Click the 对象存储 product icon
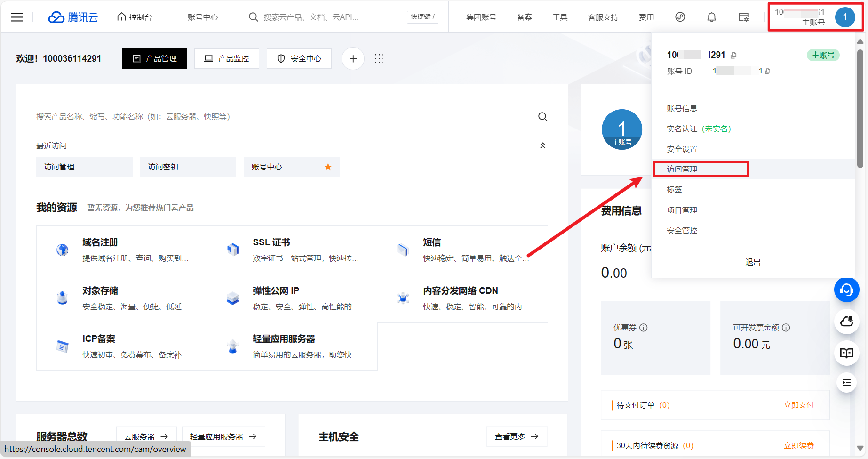This screenshot has height=459, width=868. pos(63,297)
